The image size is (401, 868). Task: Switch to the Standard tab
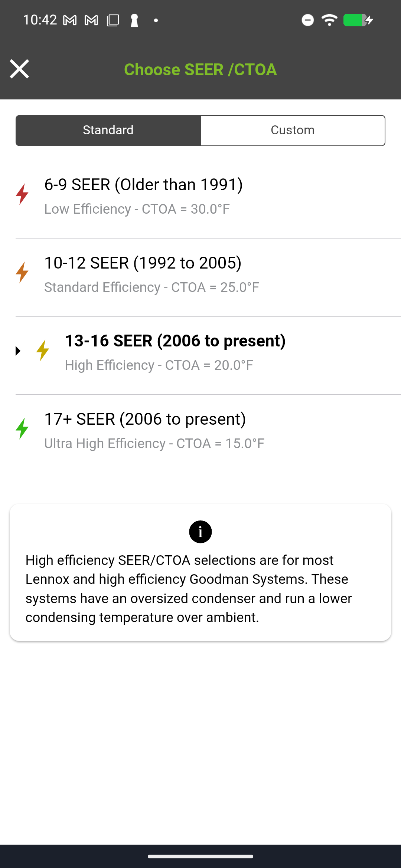tap(108, 130)
